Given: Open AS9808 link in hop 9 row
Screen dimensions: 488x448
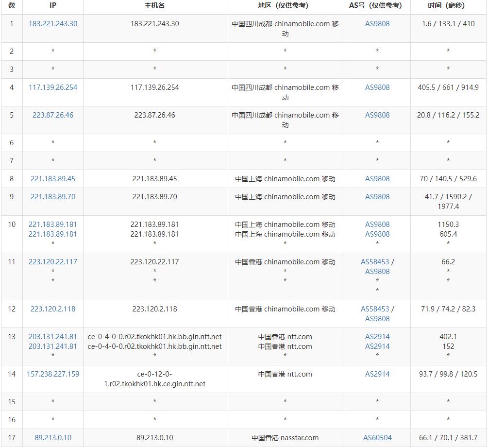Looking at the screenshot, I should 377,197.
